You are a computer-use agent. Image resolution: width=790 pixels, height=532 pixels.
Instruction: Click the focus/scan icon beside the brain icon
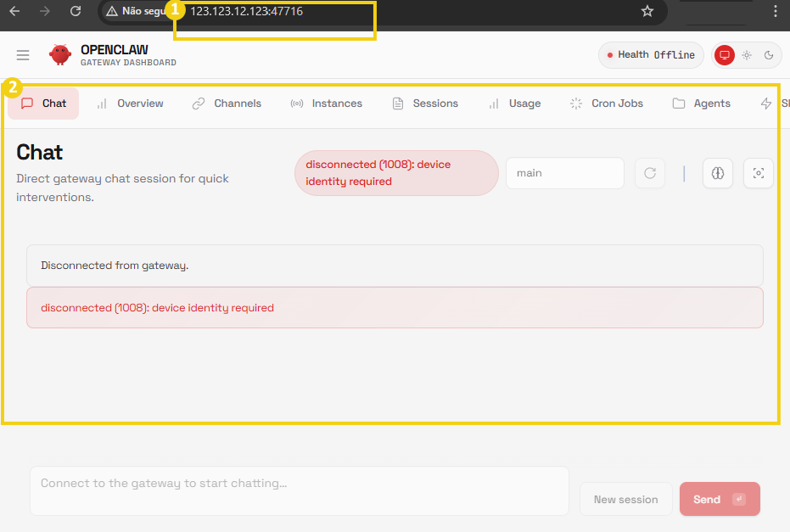coord(758,173)
